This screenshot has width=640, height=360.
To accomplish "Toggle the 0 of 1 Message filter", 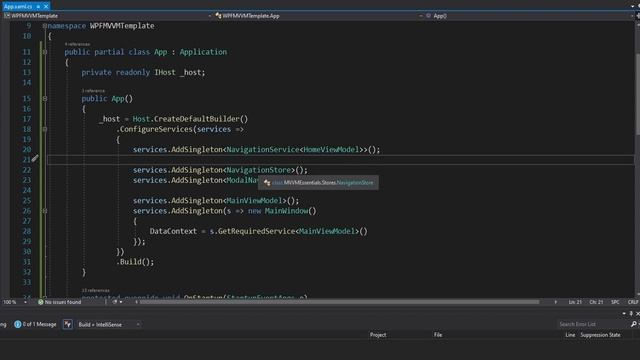I will pos(35,324).
